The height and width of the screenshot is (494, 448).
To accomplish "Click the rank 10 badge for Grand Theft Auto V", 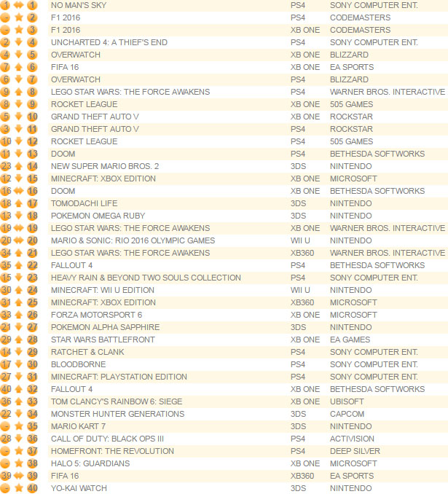I will coord(32,117).
